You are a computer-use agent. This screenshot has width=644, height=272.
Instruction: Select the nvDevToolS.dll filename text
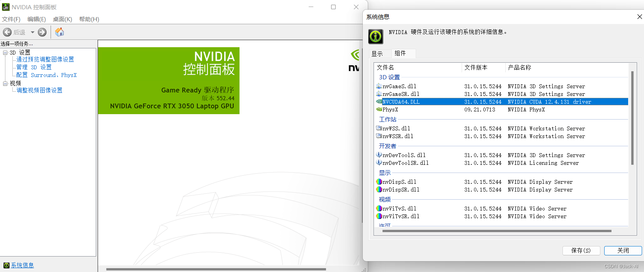tap(404, 155)
